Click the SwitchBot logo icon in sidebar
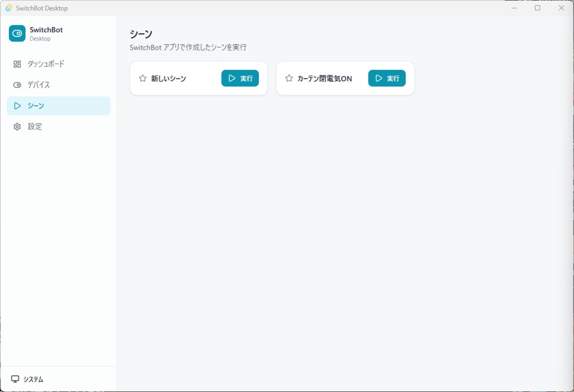The height and width of the screenshot is (392, 574). click(17, 33)
